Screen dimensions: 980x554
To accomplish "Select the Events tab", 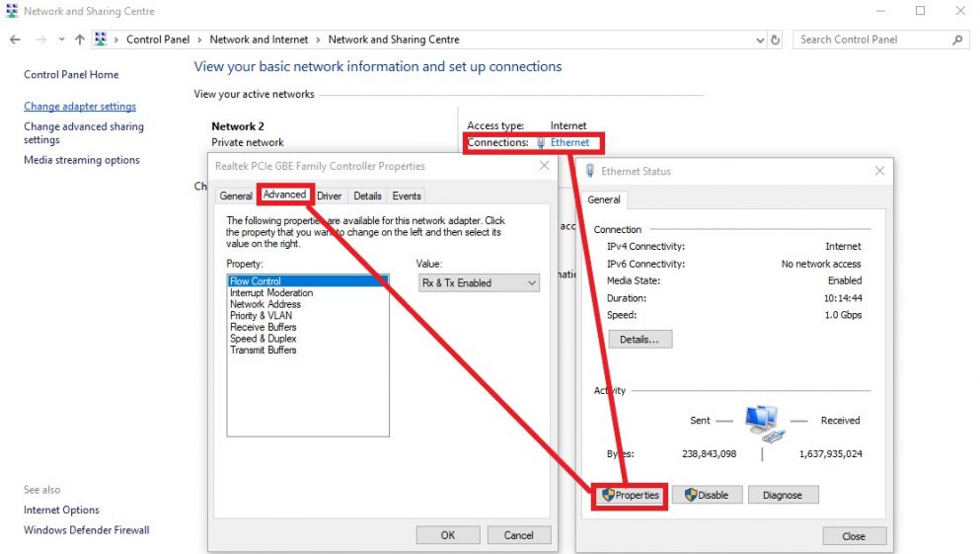I will pyautogui.click(x=407, y=196).
